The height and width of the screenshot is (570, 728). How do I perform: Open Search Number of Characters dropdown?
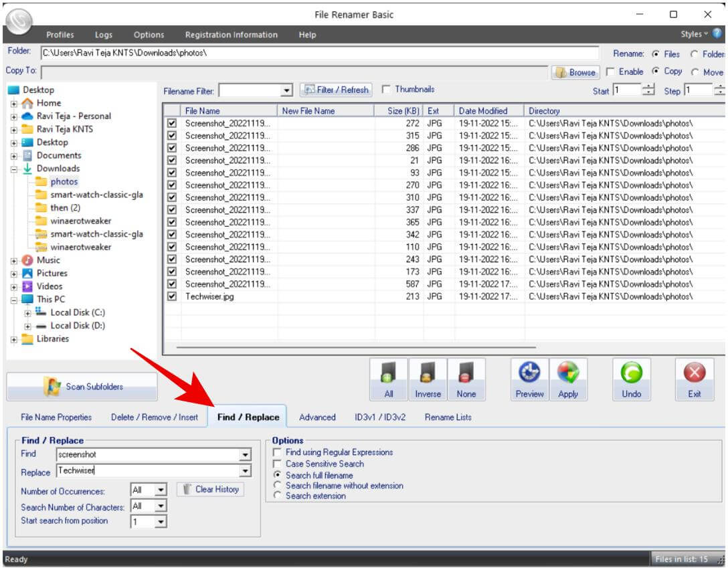click(160, 506)
